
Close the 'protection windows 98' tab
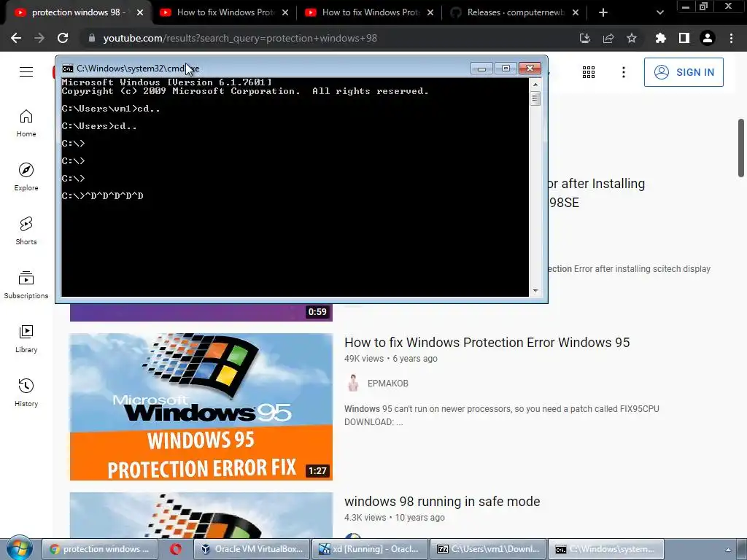[x=139, y=12]
